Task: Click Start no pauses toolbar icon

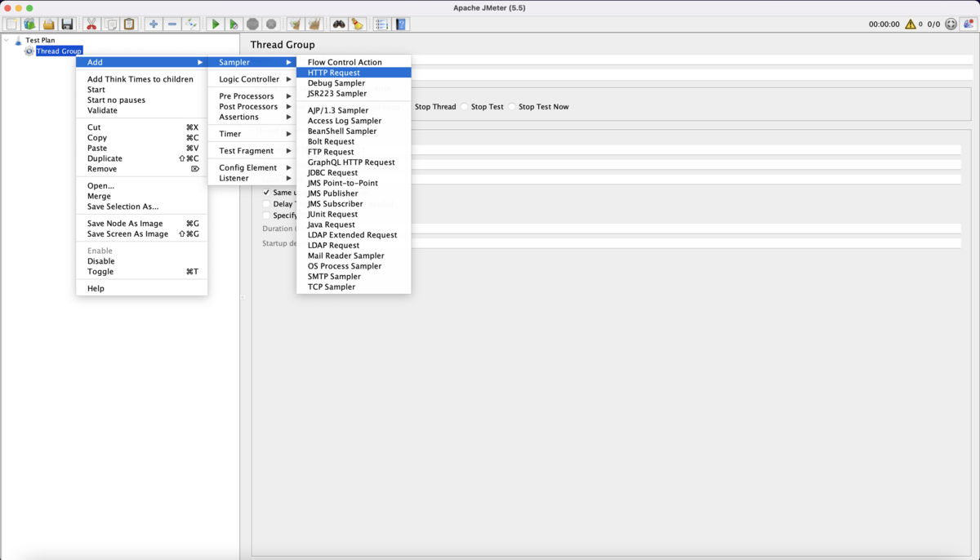Action: pos(234,24)
